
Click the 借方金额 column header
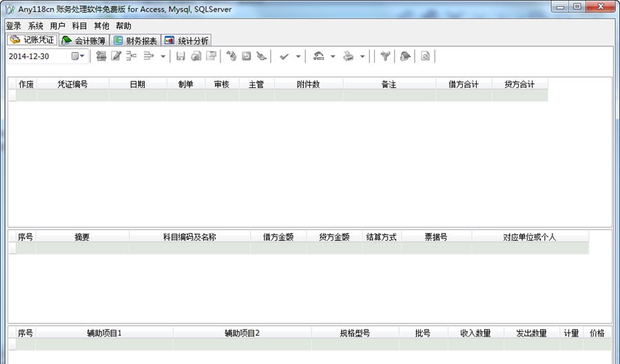click(278, 237)
